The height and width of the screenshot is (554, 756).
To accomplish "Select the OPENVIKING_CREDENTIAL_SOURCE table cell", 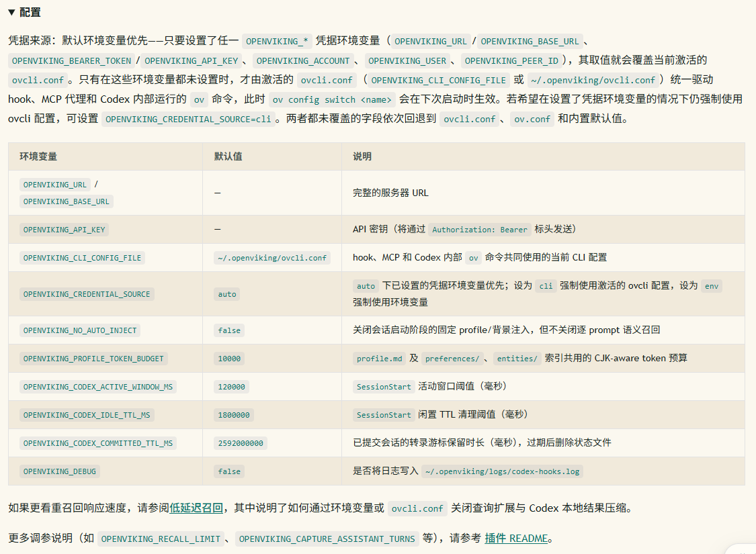I will click(x=87, y=294).
